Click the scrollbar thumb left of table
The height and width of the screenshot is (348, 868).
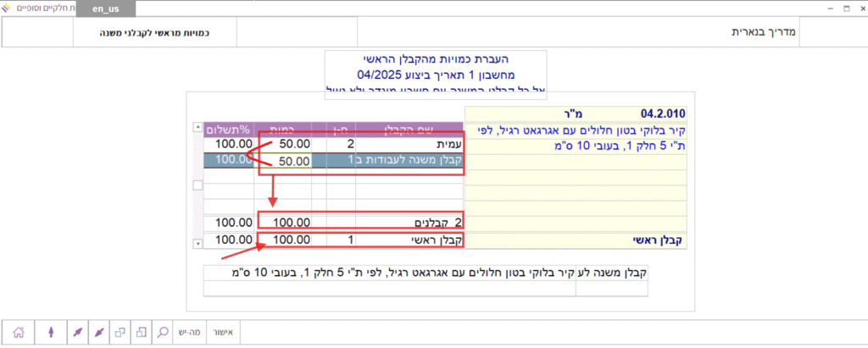[198, 185]
